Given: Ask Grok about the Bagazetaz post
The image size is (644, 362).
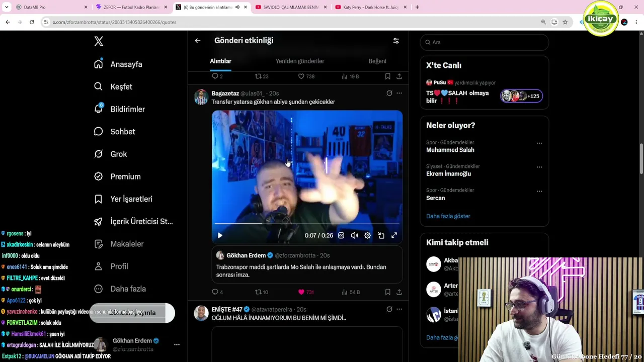Looking at the screenshot, I should (389, 93).
